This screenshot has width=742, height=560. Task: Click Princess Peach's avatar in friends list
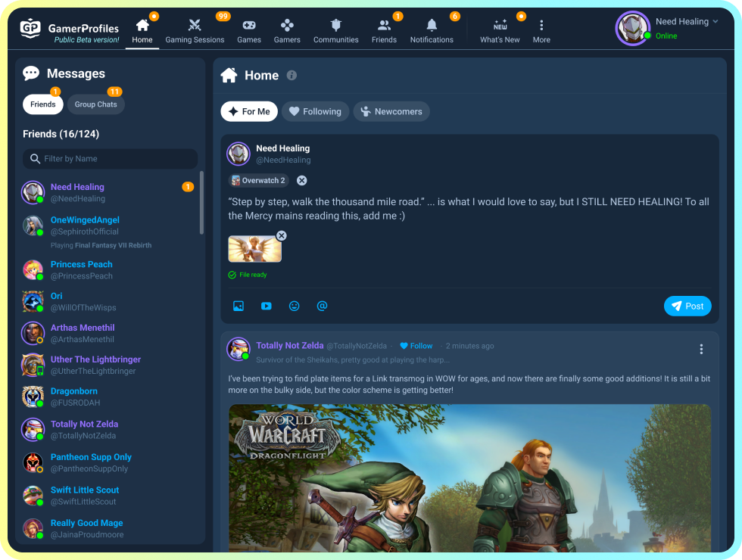tap(33, 269)
